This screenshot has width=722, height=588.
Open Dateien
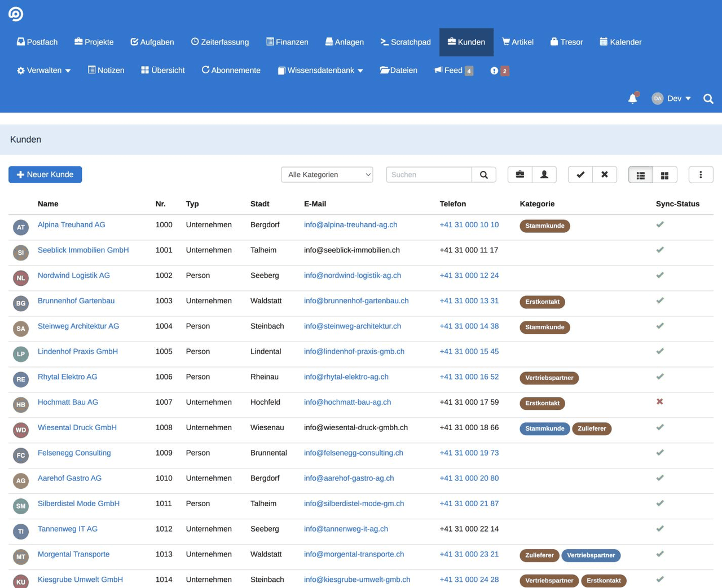coord(399,70)
